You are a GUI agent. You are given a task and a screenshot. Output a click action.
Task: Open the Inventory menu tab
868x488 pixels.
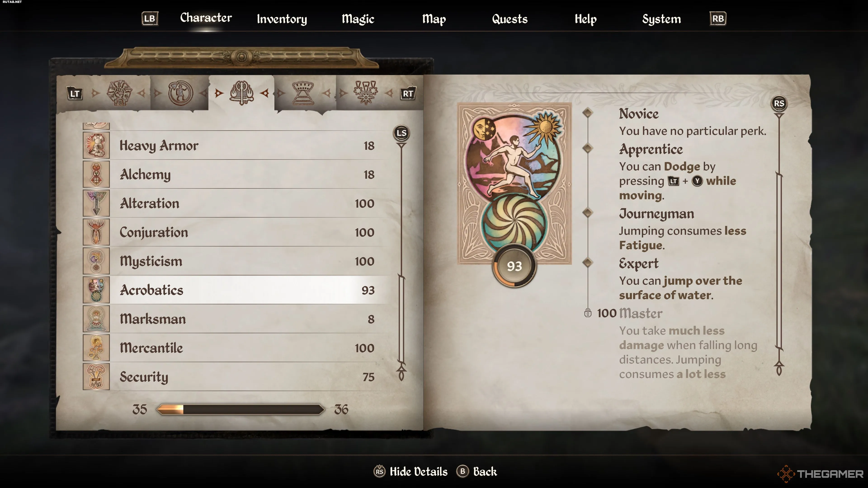click(282, 19)
